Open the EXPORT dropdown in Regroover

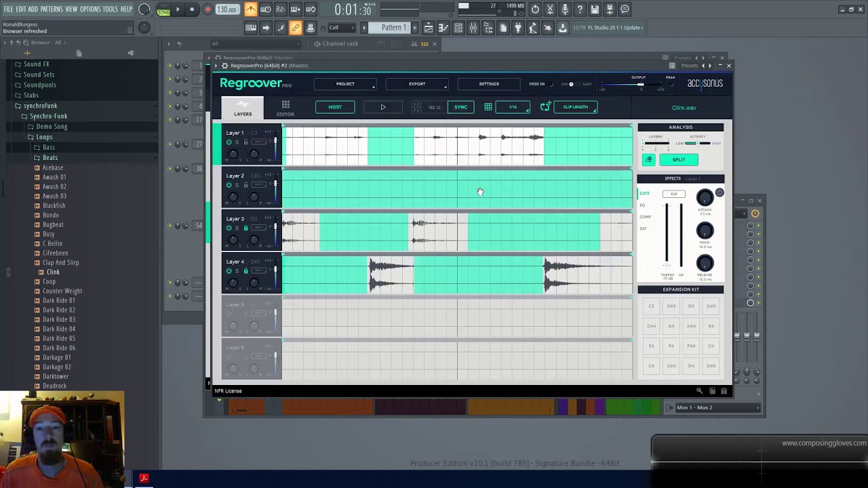(x=417, y=84)
